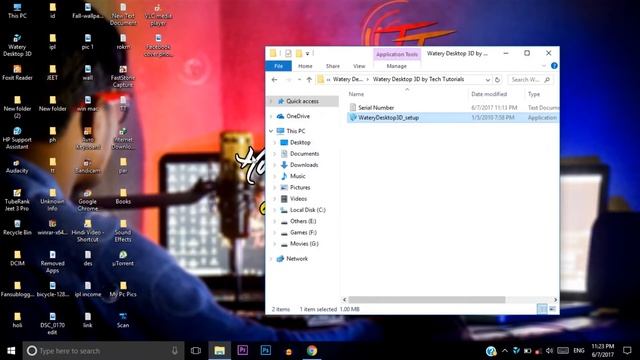640x360 pixels.
Task: Open Premiere Pro from the taskbar
Action: point(242,351)
